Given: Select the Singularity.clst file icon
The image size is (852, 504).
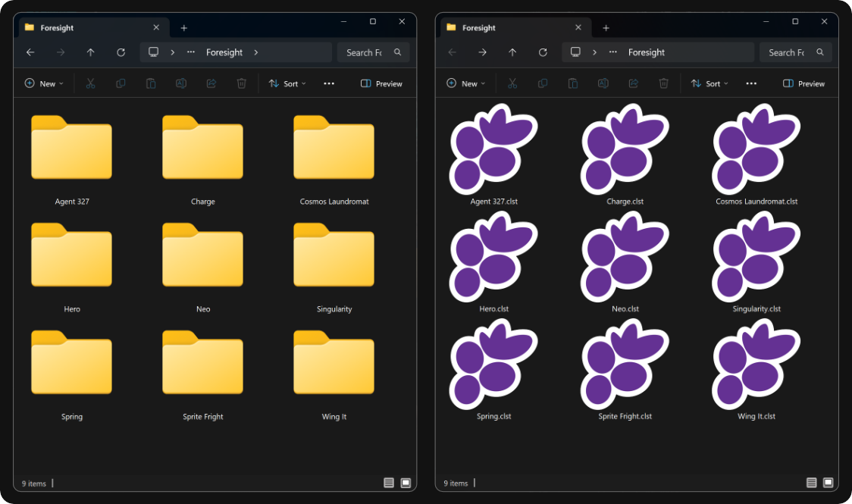Looking at the screenshot, I should 756,257.
